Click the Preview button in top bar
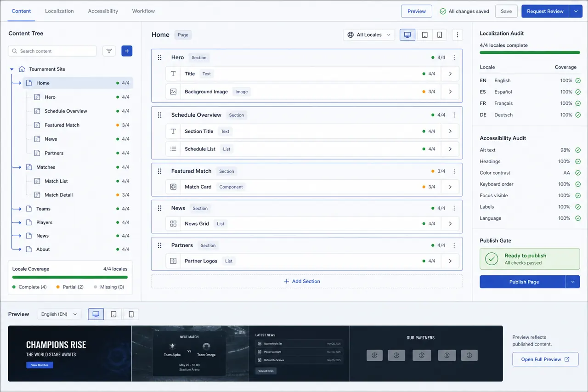This screenshot has height=392, width=588. (x=417, y=11)
